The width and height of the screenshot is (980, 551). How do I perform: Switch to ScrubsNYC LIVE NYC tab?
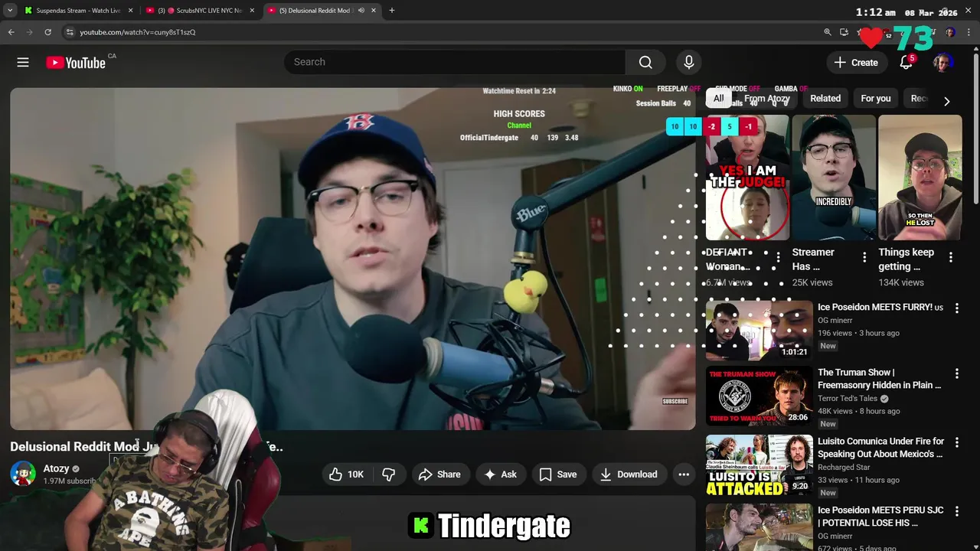(x=201, y=11)
